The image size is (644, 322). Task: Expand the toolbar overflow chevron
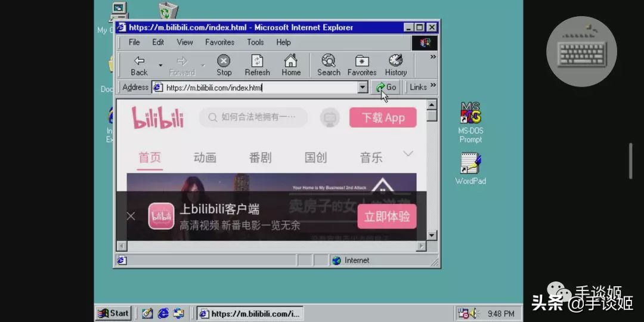[x=433, y=57]
